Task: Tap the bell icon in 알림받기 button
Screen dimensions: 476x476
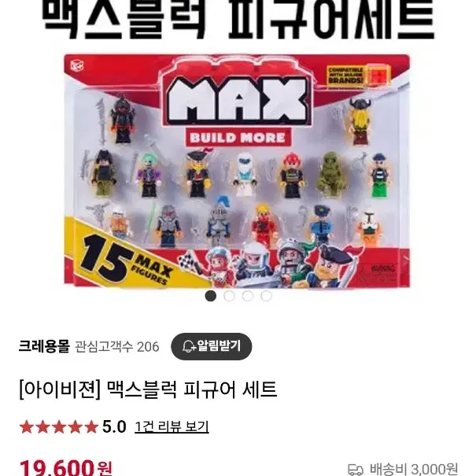Action: 189,346
